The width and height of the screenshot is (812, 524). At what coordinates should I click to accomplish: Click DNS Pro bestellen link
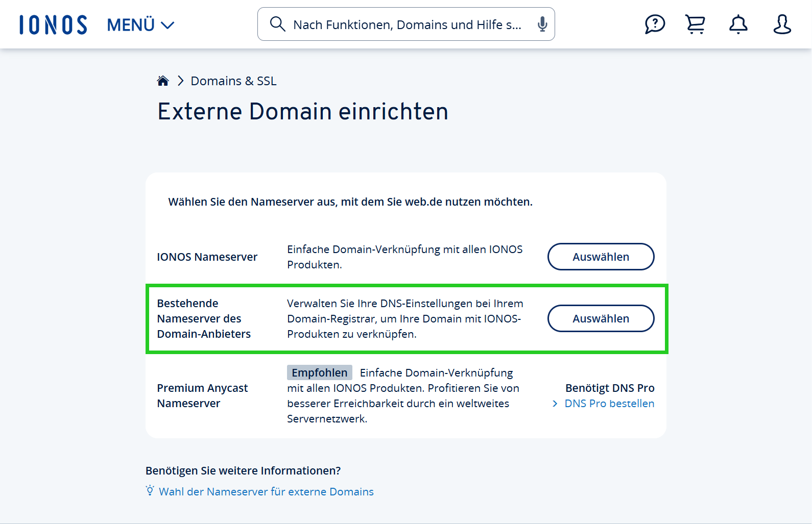(x=609, y=404)
